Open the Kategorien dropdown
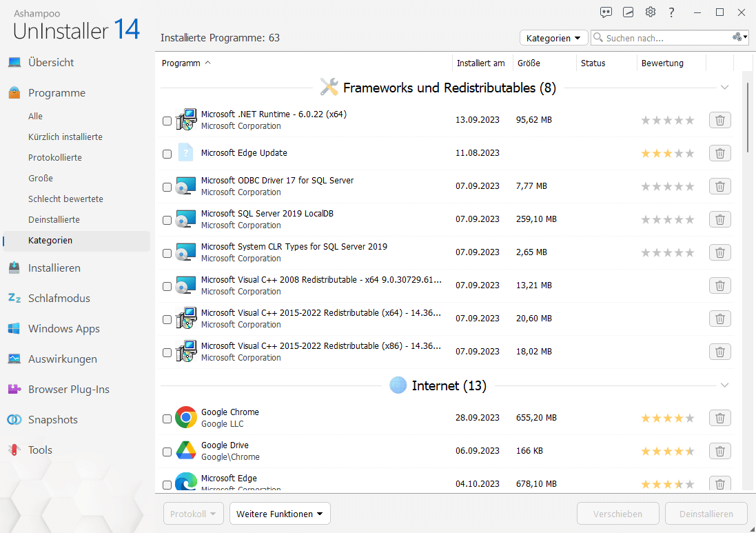 click(x=553, y=38)
